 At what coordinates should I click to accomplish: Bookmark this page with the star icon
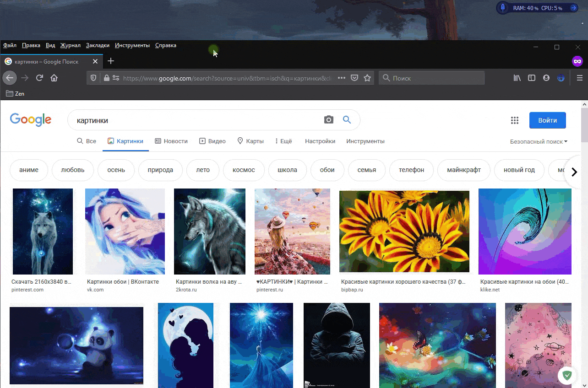click(x=367, y=78)
